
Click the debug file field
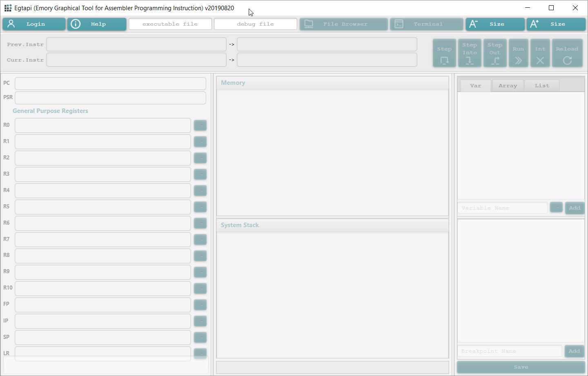[x=256, y=24]
